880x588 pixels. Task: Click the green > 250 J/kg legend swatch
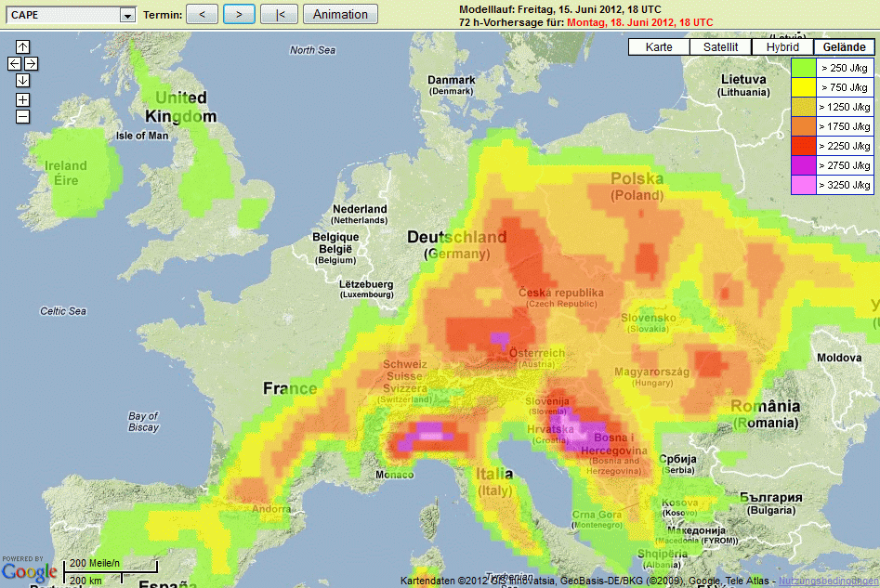(803, 68)
